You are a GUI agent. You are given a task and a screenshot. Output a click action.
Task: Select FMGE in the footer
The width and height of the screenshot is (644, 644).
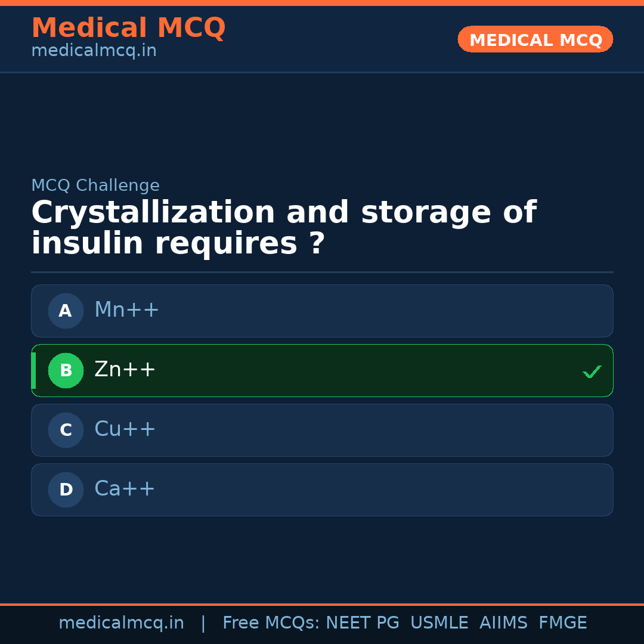(562, 623)
